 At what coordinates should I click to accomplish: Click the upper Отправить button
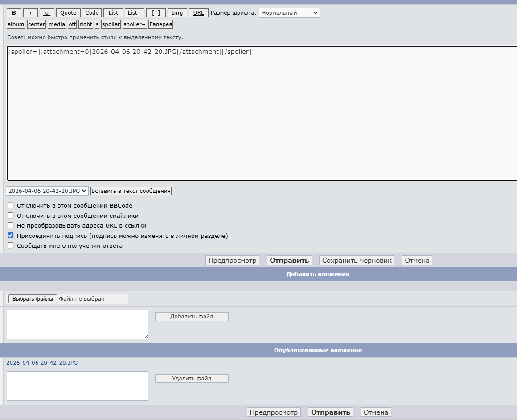point(289,260)
